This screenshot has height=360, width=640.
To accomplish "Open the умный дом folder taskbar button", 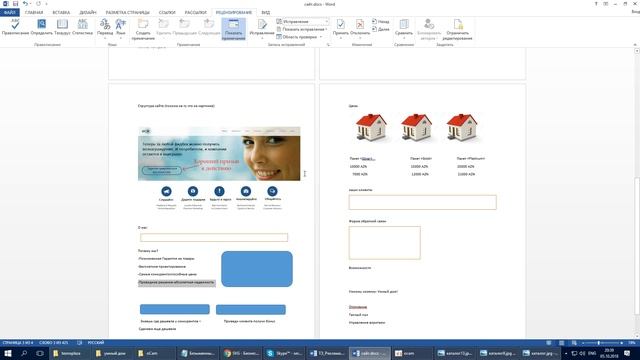I will pyautogui.click(x=111, y=353).
